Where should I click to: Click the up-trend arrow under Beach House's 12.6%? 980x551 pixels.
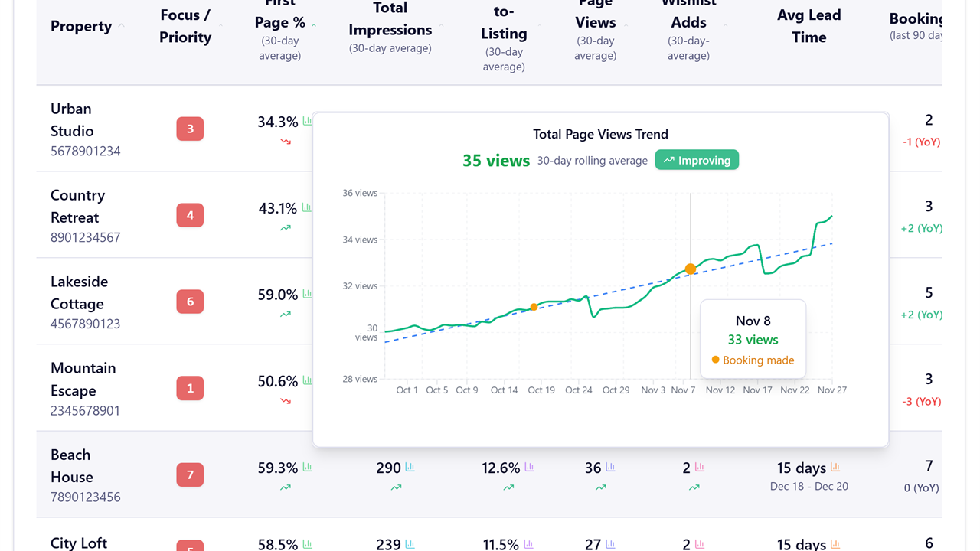508,487
